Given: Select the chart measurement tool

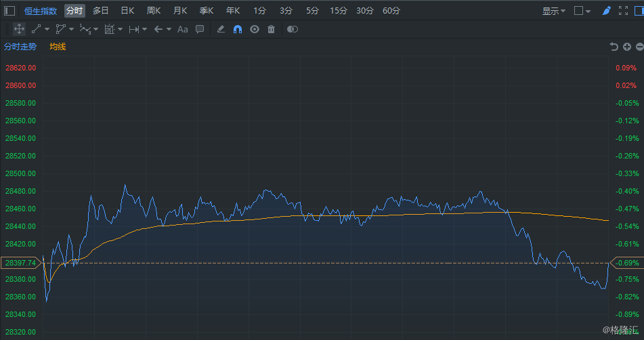Looking at the screenshot, I should (x=109, y=29).
